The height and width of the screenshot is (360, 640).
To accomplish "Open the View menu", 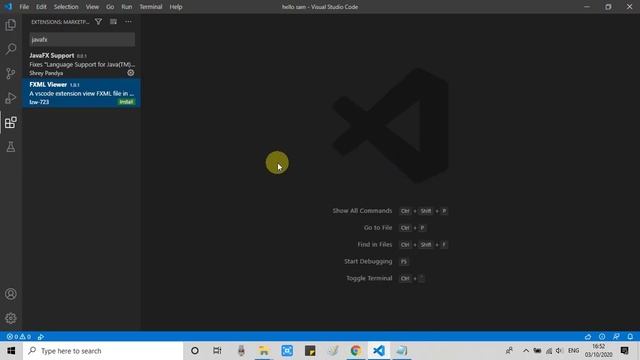I will [x=92, y=7].
